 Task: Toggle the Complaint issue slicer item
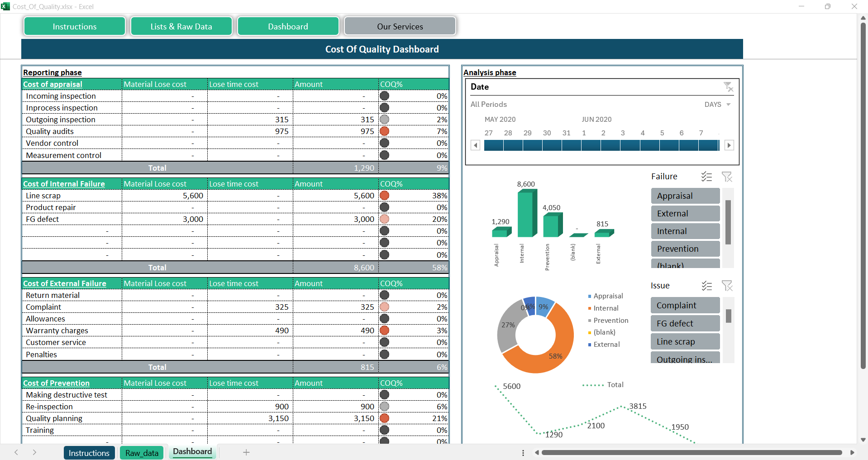pyautogui.click(x=685, y=306)
